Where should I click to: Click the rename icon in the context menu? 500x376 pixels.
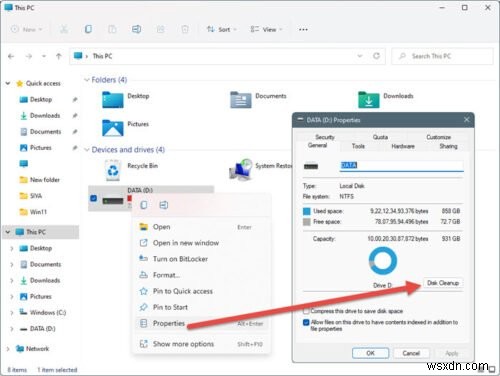click(164, 205)
